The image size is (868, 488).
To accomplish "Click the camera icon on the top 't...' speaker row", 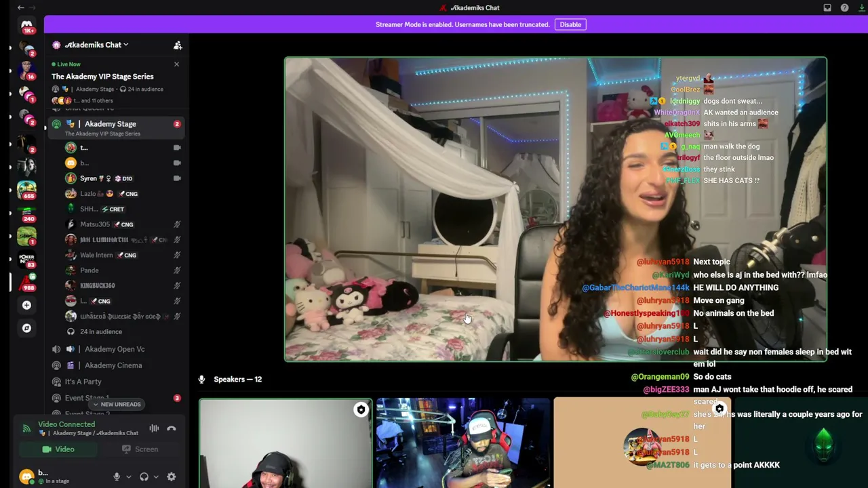I will click(x=177, y=148).
